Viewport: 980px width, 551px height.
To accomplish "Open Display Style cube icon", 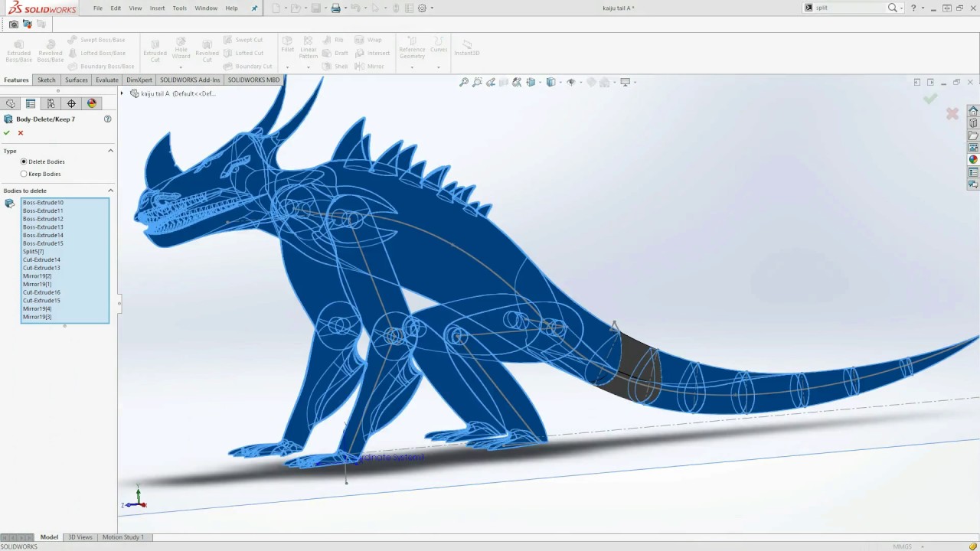I will pos(550,82).
